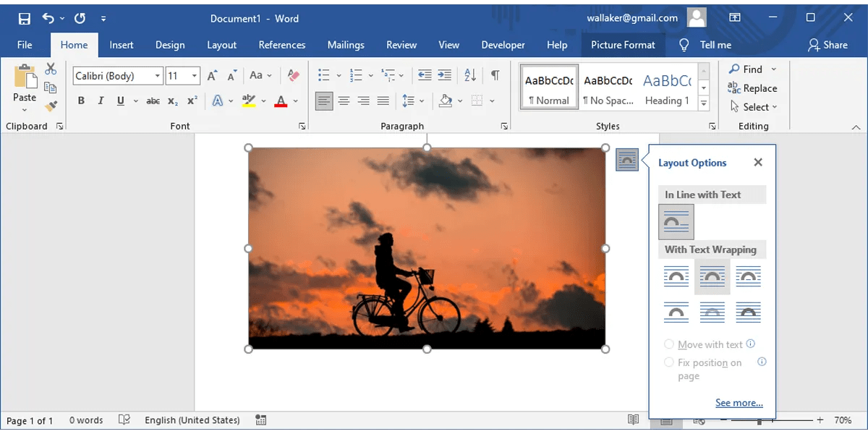868x434 pixels.
Task: Click the Cut scissors icon
Action: pos(51,69)
